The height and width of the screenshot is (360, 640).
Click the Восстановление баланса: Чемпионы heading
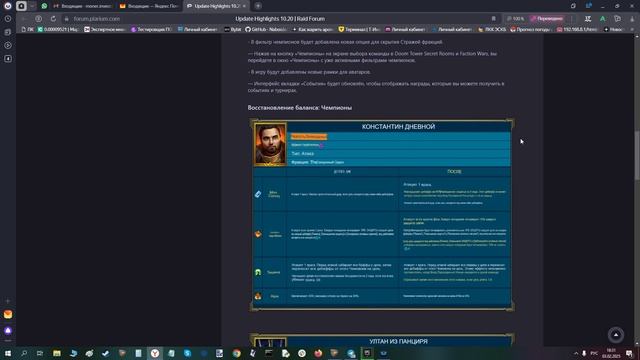pos(300,108)
